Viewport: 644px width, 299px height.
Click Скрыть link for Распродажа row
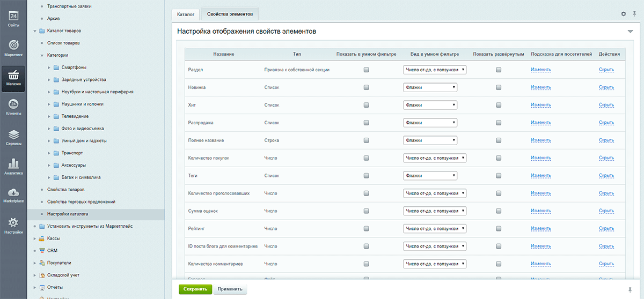pos(606,123)
